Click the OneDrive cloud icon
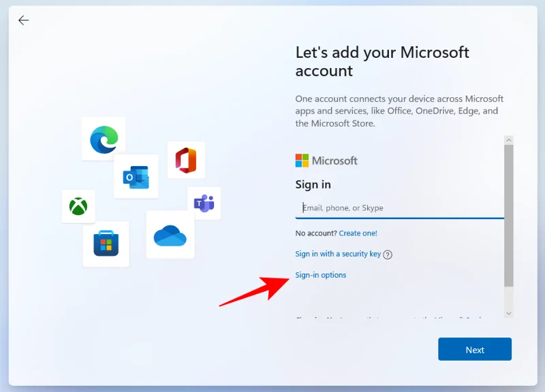Viewport: 545px width, 392px height. [170, 237]
